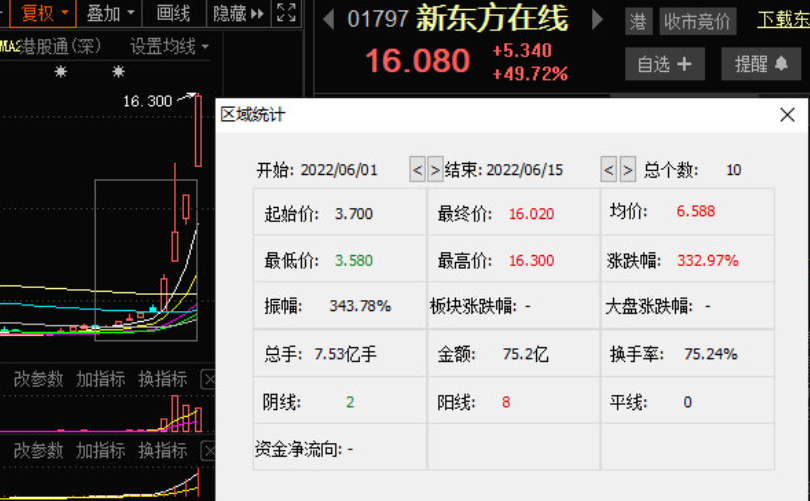Click the 阴线 count 2
The height and width of the screenshot is (501, 810).
tap(350, 402)
